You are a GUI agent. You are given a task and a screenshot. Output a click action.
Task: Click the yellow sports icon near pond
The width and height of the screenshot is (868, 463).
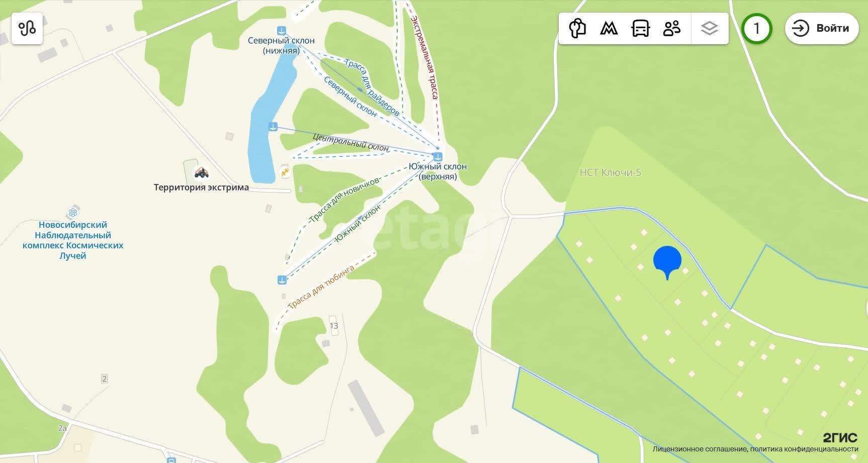[285, 172]
